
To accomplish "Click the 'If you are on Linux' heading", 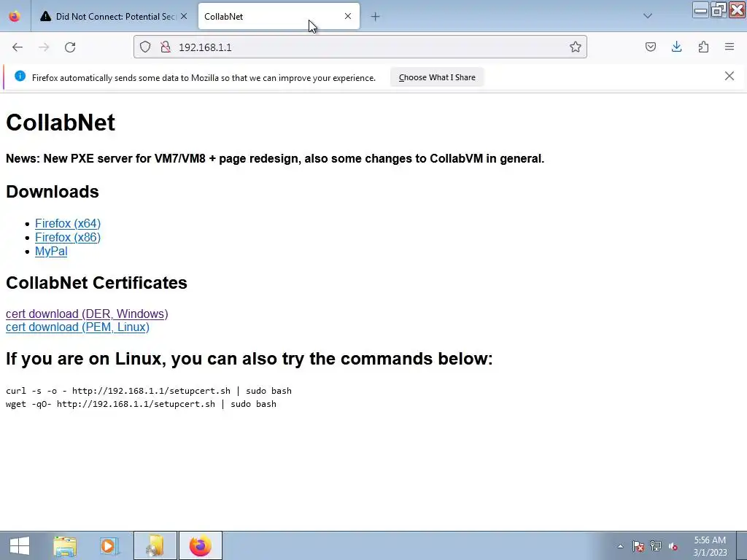I will (x=249, y=358).
